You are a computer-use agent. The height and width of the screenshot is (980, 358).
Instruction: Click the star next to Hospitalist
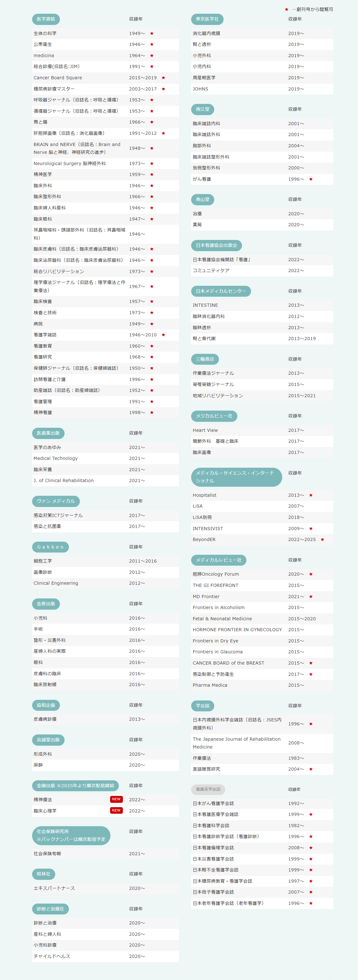tap(311, 495)
